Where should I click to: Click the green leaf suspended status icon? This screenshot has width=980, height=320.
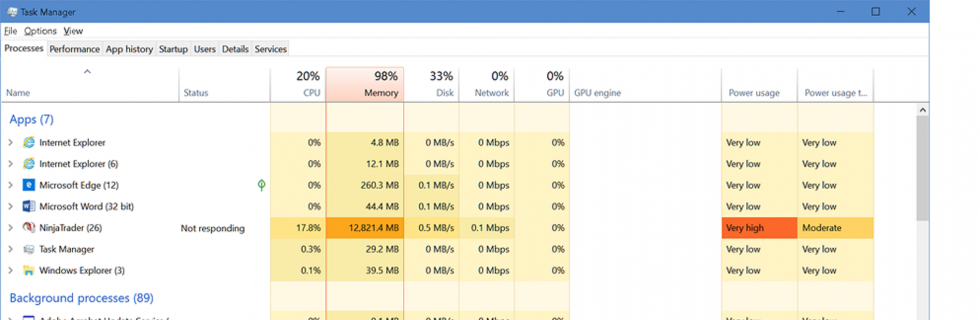point(261,185)
